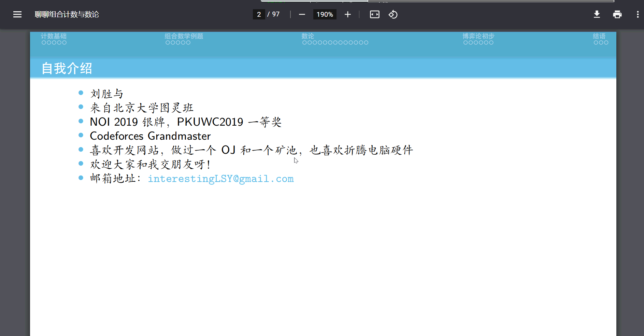This screenshot has height=336, width=644.
Task: Zoom out with the minus icon
Action: 302,14
